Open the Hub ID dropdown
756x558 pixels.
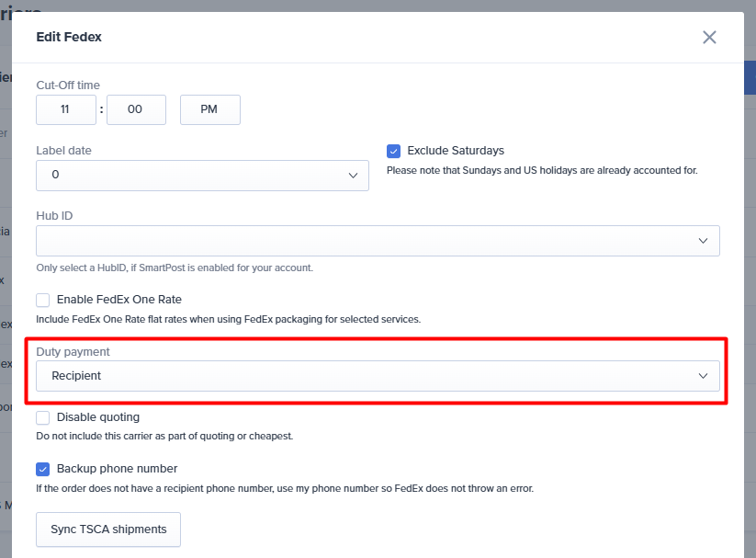tap(378, 241)
